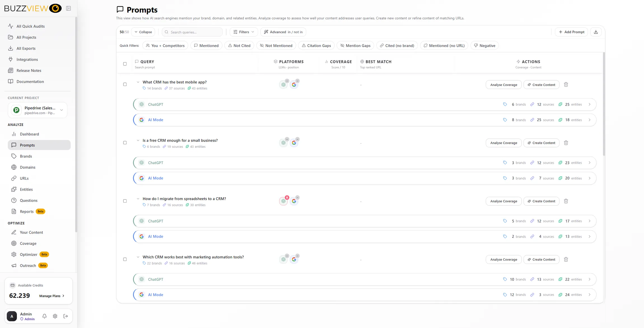Open the Filters dropdown
The height and width of the screenshot is (328, 644).
click(x=244, y=32)
